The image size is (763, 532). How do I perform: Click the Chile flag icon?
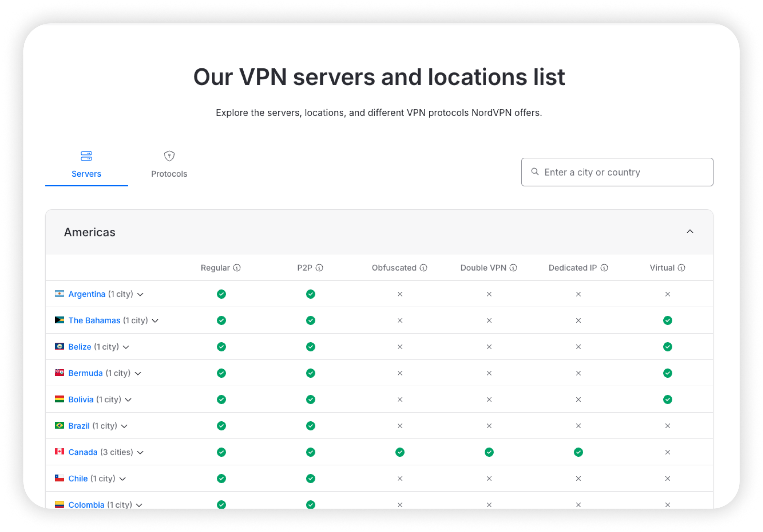tap(60, 478)
